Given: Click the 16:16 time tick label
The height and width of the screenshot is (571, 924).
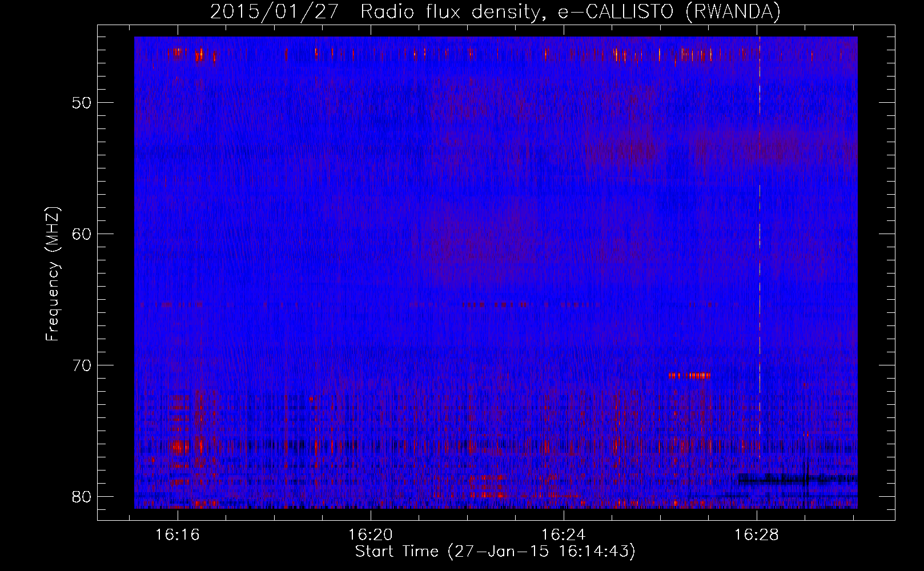Looking at the screenshot, I should point(178,535).
